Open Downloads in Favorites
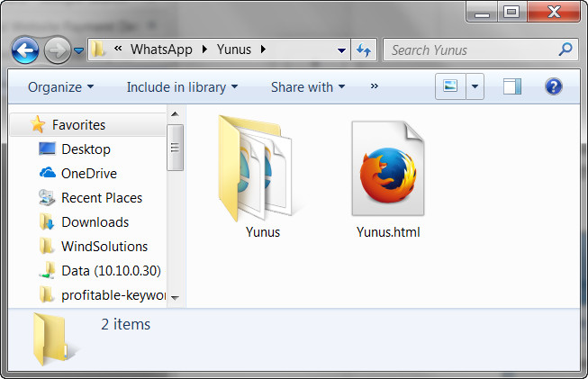Screen dimensions: 588x379 (x=95, y=222)
